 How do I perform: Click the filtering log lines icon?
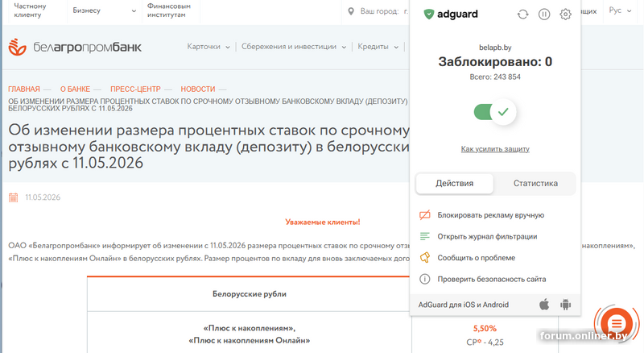click(425, 237)
